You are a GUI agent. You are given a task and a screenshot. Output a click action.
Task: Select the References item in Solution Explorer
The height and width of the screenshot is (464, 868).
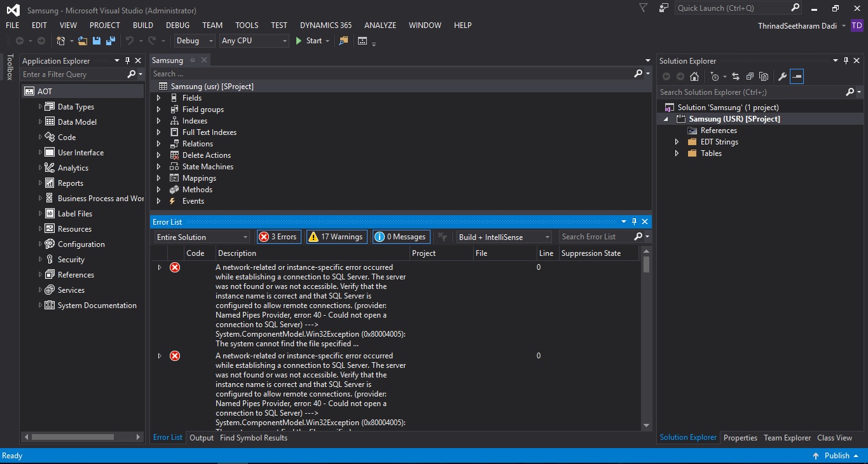(x=719, y=130)
